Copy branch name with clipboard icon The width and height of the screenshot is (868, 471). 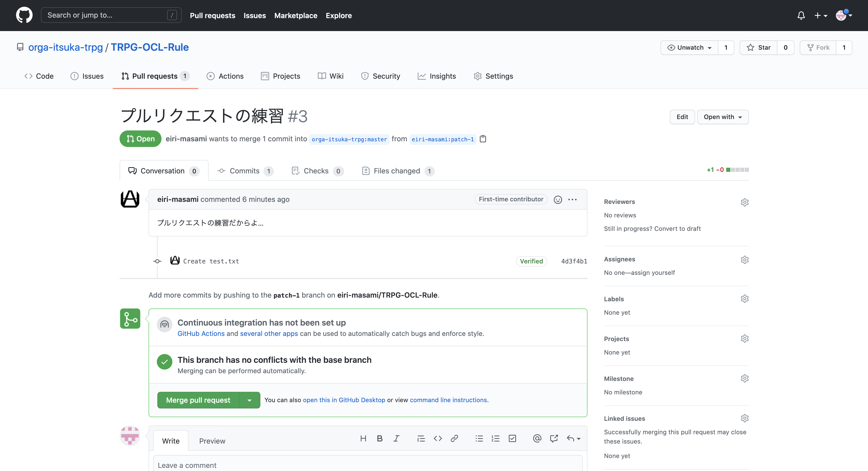[x=483, y=139]
